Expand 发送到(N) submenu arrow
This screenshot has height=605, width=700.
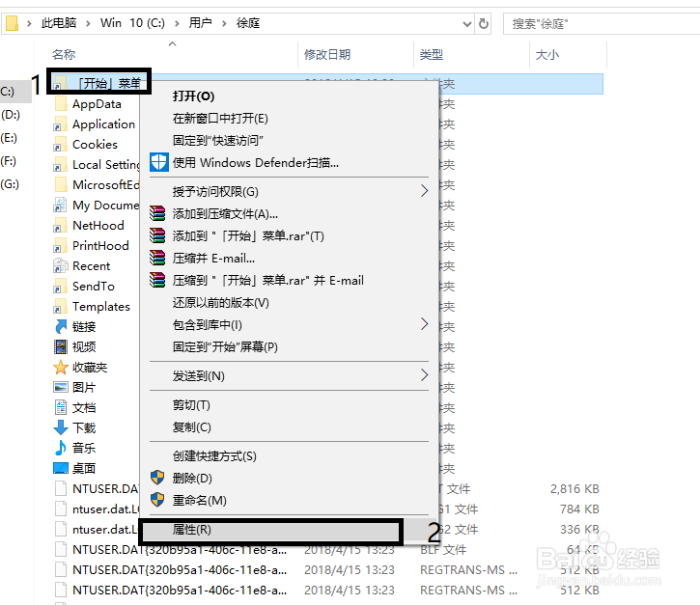point(424,374)
